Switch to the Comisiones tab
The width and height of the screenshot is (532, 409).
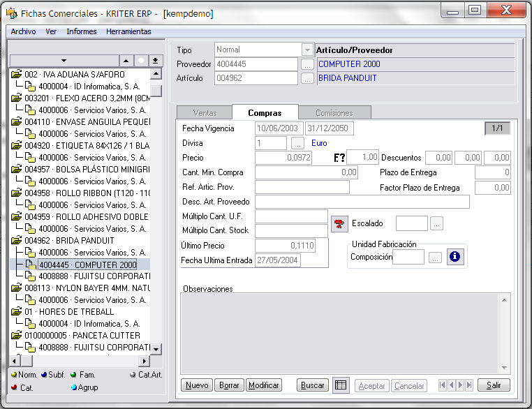coord(334,113)
